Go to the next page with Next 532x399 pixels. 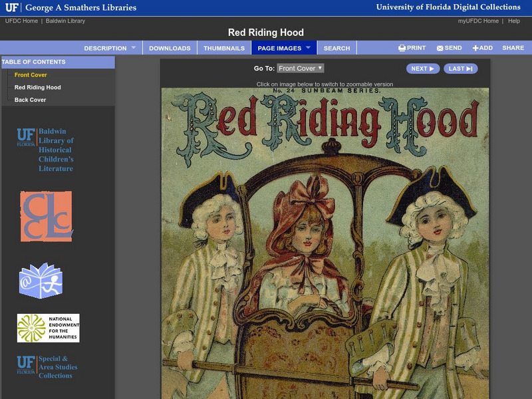[423, 68]
